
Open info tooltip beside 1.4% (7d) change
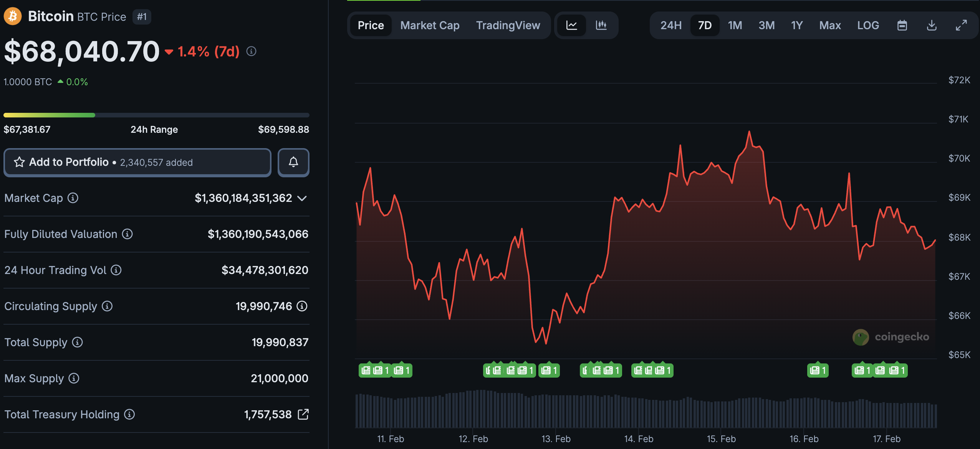pos(251,51)
